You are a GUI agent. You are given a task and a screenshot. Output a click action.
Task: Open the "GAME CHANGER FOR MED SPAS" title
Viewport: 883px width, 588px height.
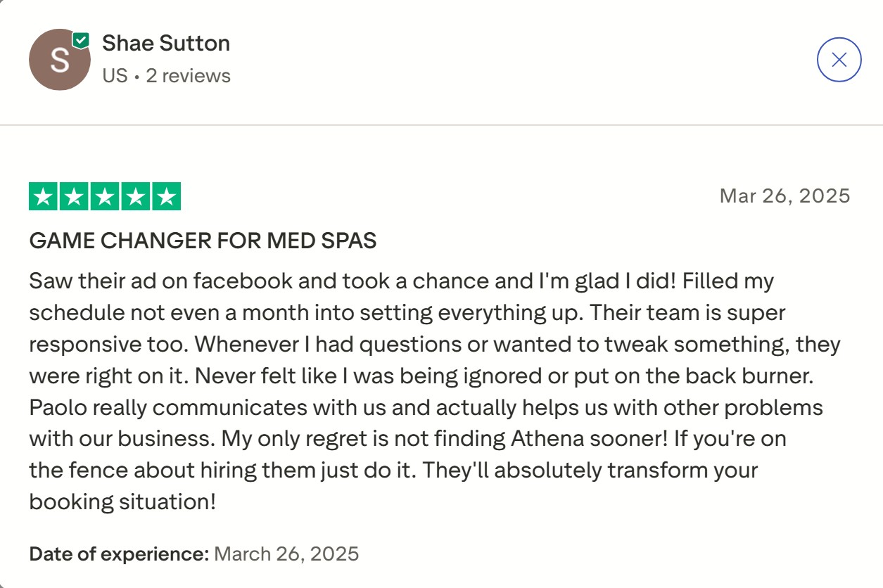[x=203, y=241]
